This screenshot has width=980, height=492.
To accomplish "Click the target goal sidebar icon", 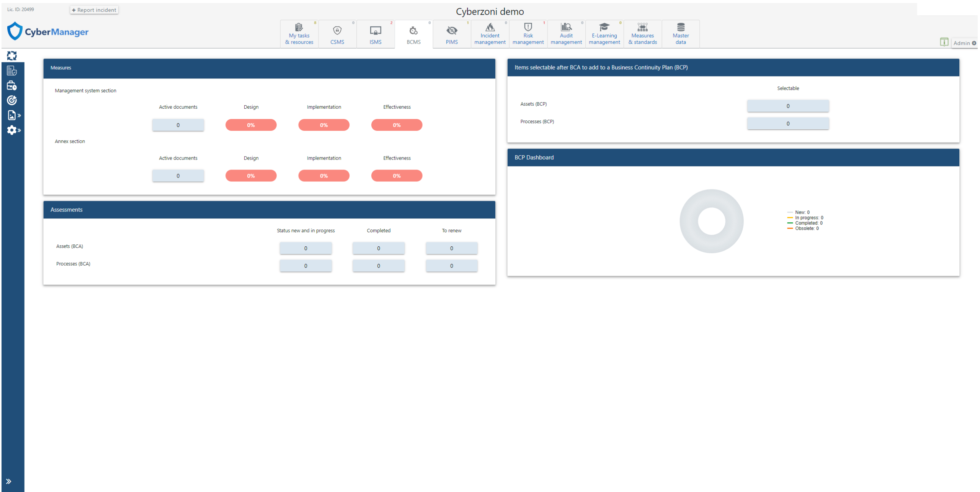I will pos(12,100).
